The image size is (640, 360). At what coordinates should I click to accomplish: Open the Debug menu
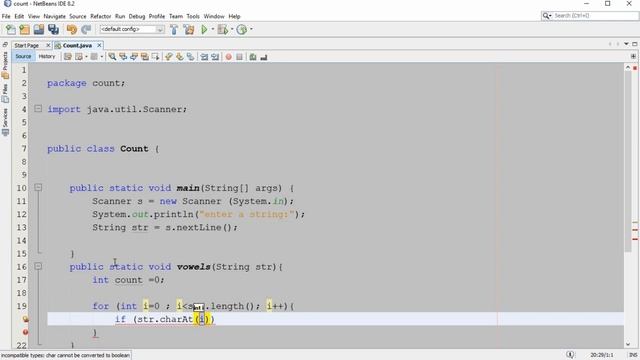click(x=137, y=16)
